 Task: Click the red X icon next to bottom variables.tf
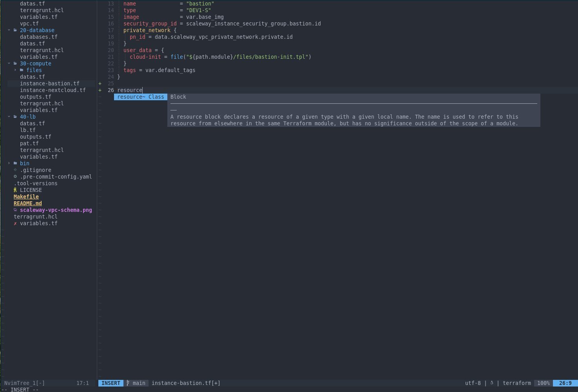15,223
